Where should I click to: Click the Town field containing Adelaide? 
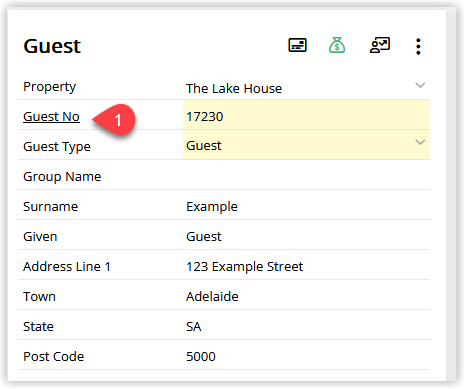click(x=306, y=296)
